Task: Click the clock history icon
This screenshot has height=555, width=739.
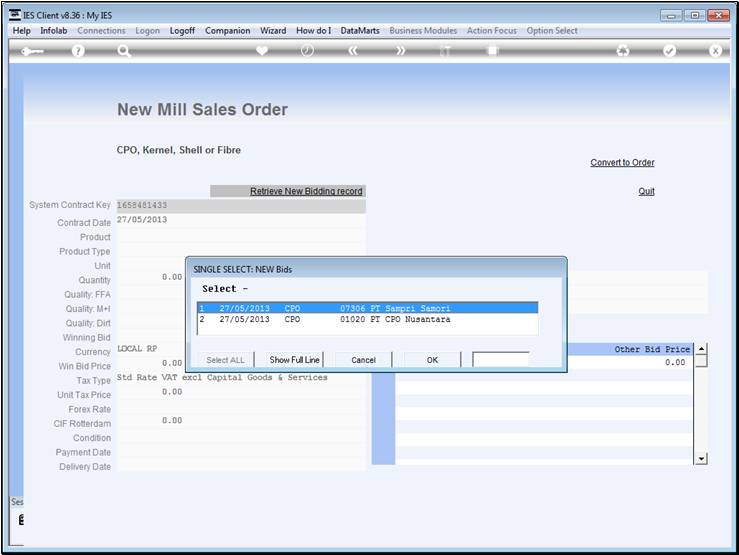Action: pyautogui.click(x=307, y=50)
